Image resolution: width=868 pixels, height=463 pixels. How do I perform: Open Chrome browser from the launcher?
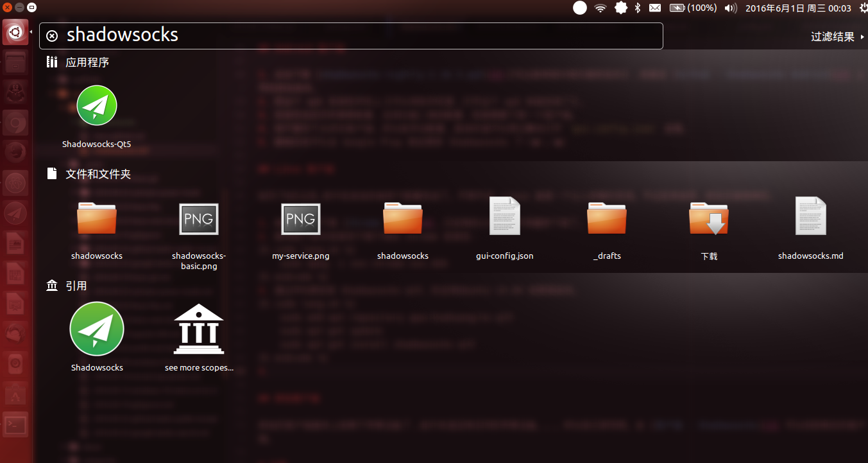pos(15,122)
